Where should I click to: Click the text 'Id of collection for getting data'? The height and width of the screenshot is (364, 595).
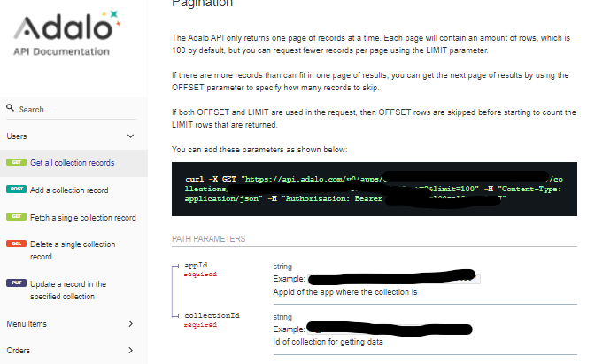click(x=328, y=342)
